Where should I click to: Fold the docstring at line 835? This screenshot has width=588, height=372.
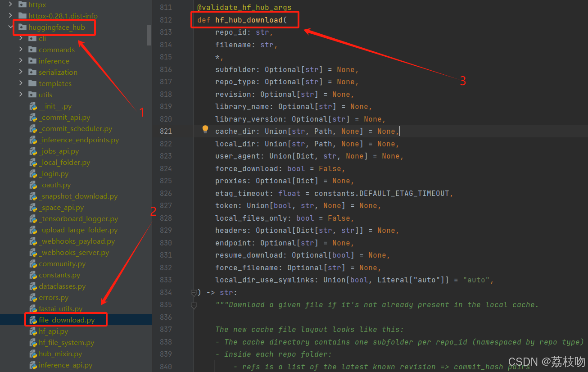pyautogui.click(x=194, y=305)
